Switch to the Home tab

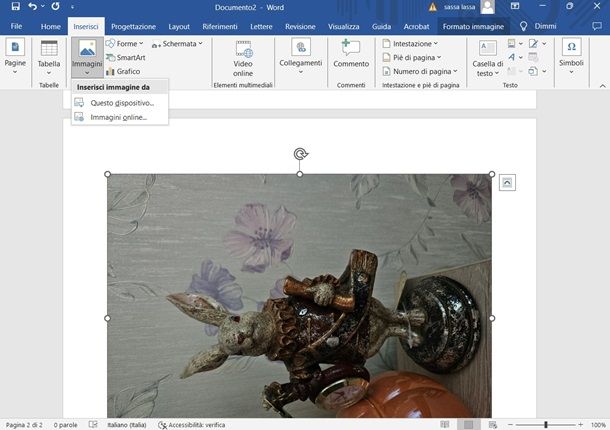[x=51, y=26]
